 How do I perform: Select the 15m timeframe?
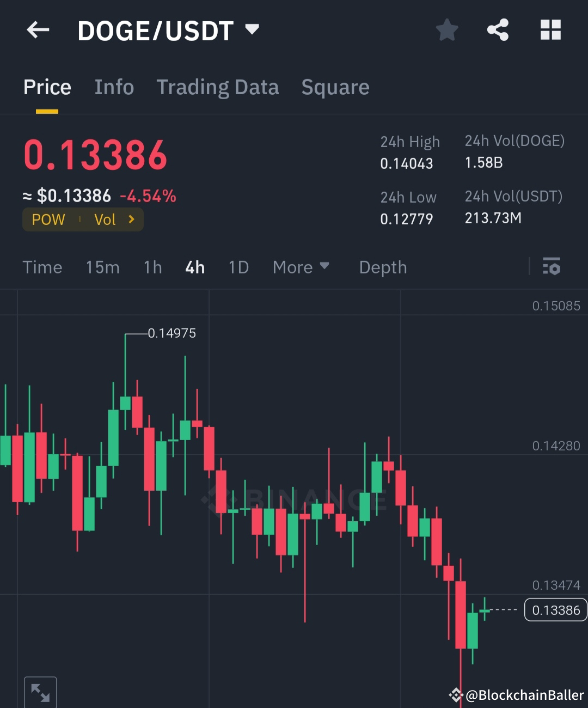102,267
